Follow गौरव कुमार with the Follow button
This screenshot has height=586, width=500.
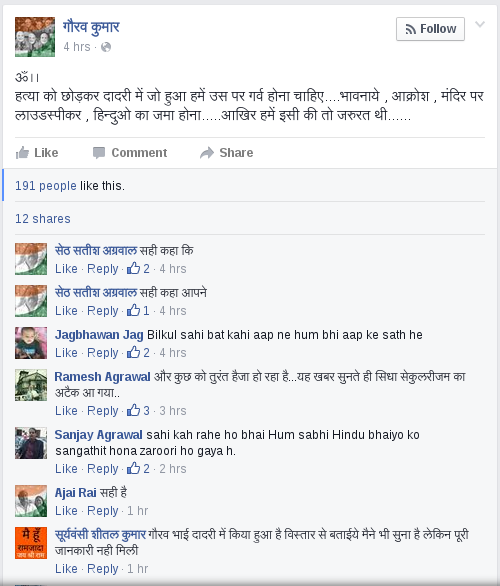click(x=430, y=29)
